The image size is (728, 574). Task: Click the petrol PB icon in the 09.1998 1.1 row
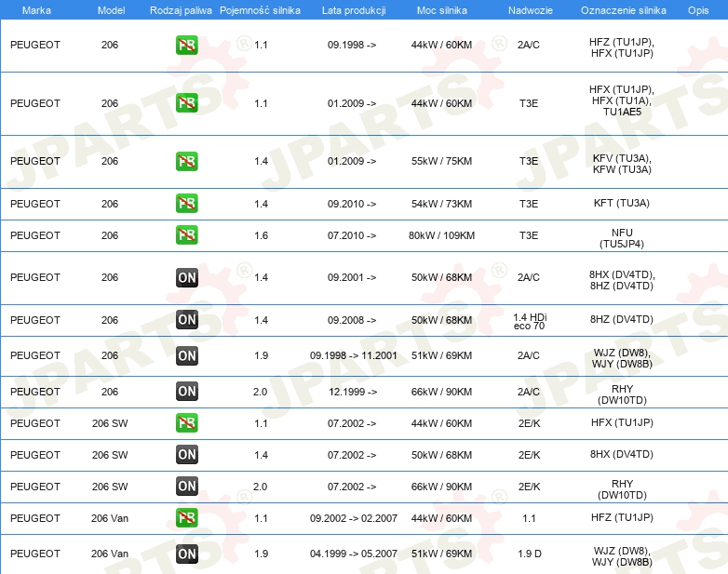coord(187,45)
